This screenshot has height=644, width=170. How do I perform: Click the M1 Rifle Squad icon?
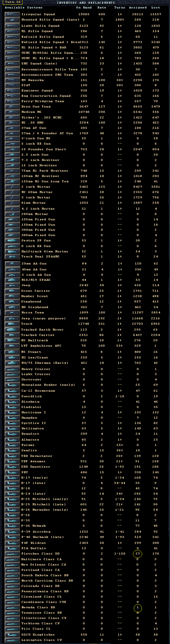12,31
